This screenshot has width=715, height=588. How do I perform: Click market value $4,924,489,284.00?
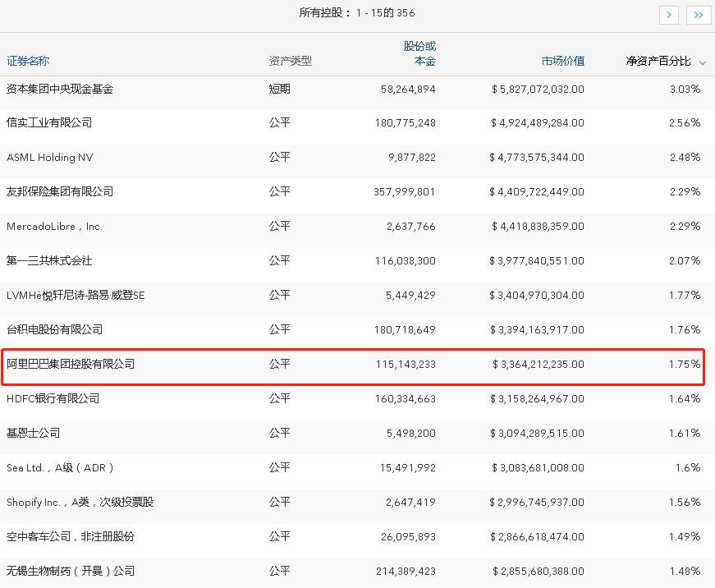(538, 122)
